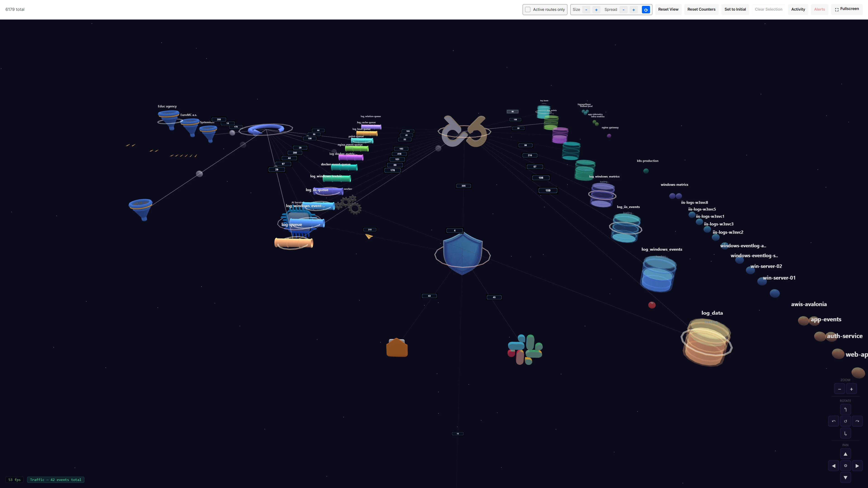The height and width of the screenshot is (488, 868).
Task: Increase Spread with plus button
Action: click(634, 9)
